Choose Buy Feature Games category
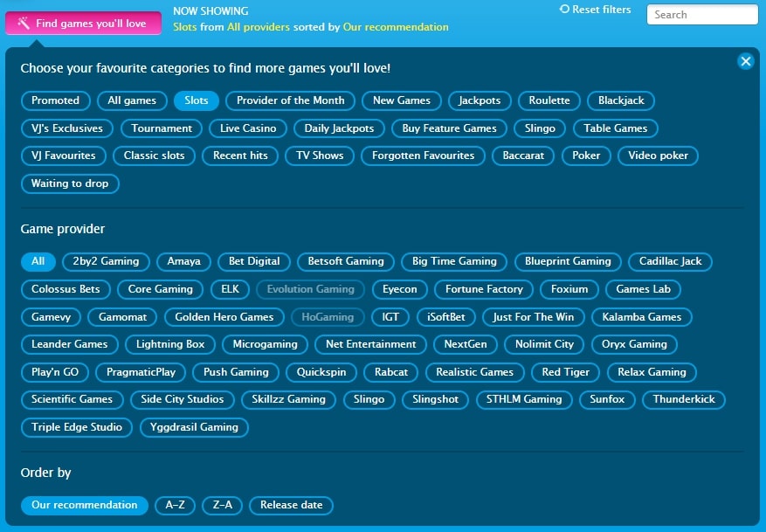766x532 pixels. click(x=450, y=128)
